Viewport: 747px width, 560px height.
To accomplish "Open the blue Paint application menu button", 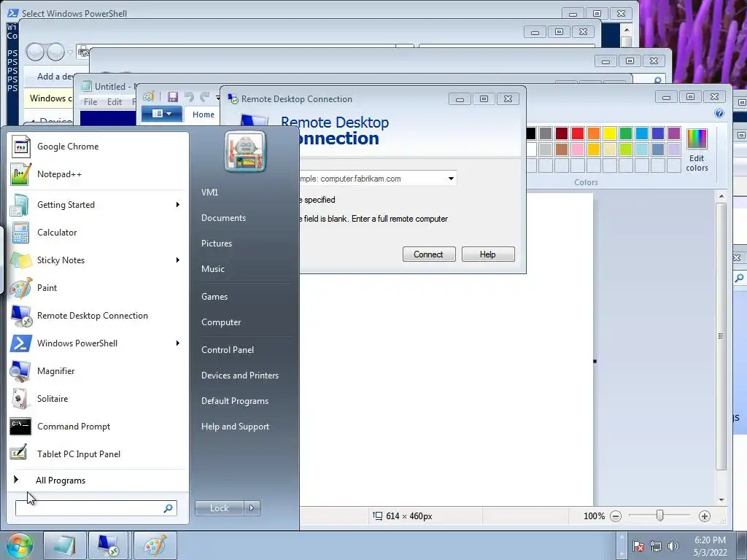I will [161, 114].
